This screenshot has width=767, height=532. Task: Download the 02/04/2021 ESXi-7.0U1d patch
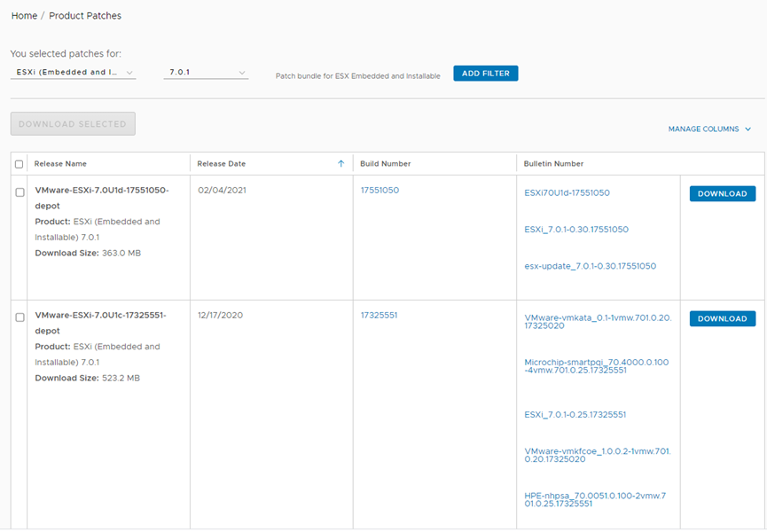[x=723, y=193]
